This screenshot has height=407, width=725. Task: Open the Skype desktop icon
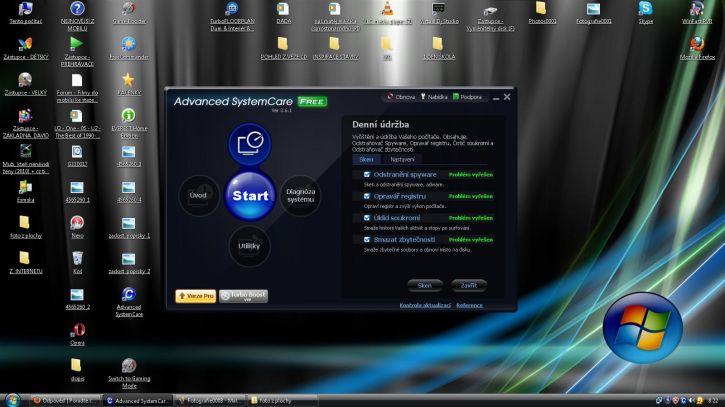pyautogui.click(x=645, y=12)
